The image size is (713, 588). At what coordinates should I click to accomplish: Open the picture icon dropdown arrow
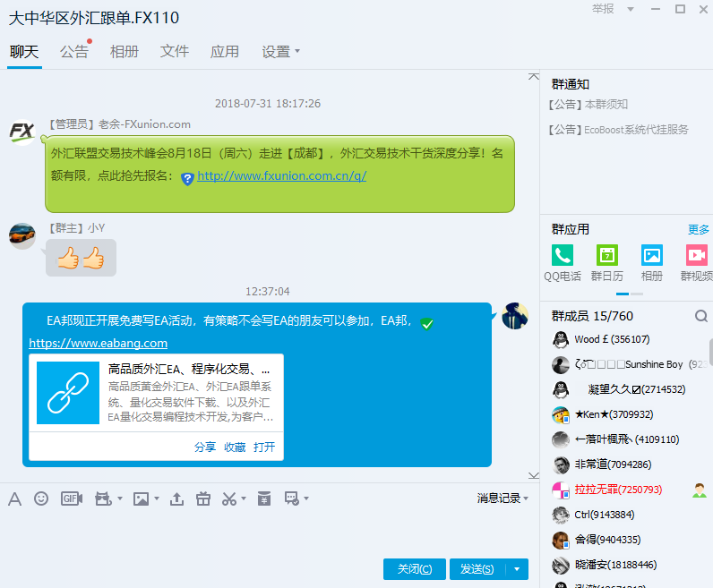coord(157,499)
